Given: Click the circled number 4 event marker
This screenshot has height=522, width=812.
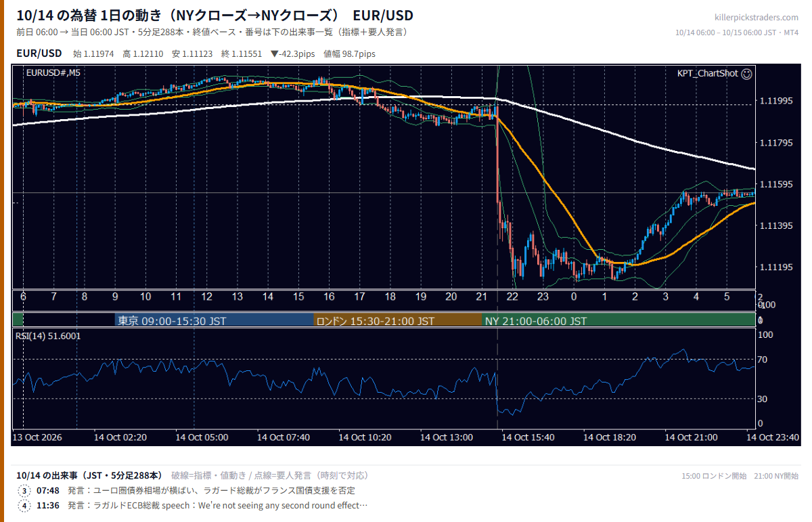Looking at the screenshot, I should tap(25, 506).
